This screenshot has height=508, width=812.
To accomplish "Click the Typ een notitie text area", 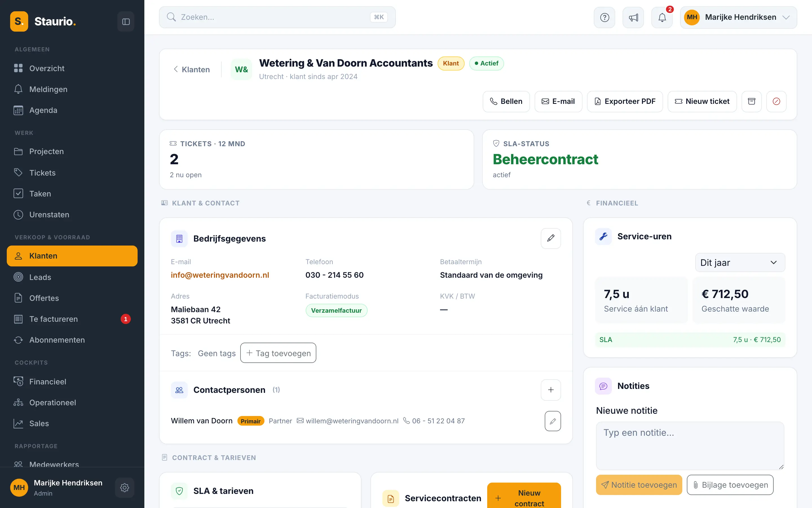I will pos(690,446).
